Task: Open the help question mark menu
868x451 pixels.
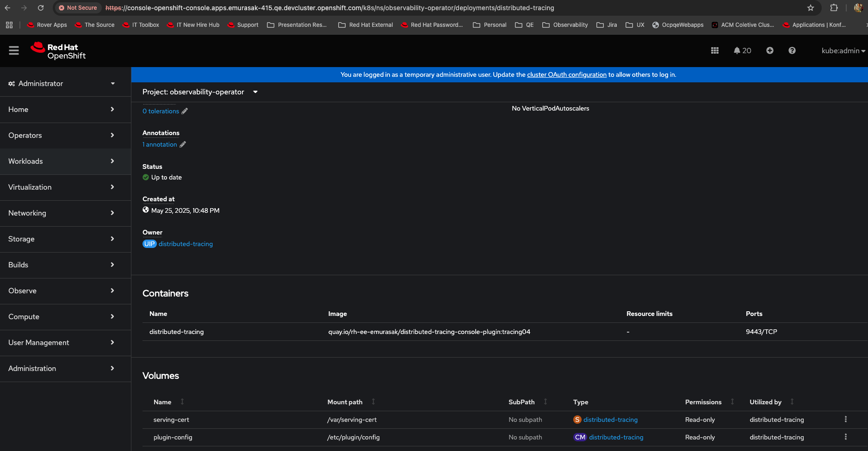Action: 792,50
